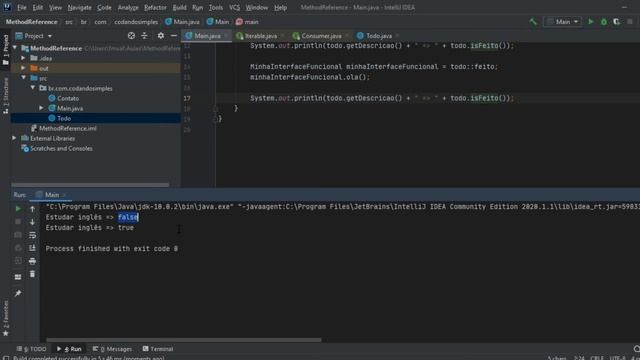Viewport: 640px width, 360px height.
Task: Expand the .idea folder
Action: (24, 58)
